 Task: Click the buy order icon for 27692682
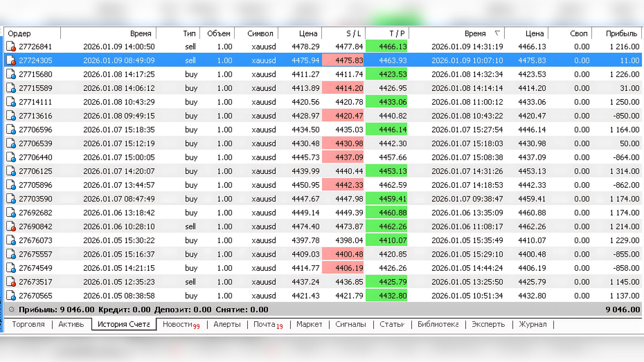pyautogui.click(x=11, y=213)
